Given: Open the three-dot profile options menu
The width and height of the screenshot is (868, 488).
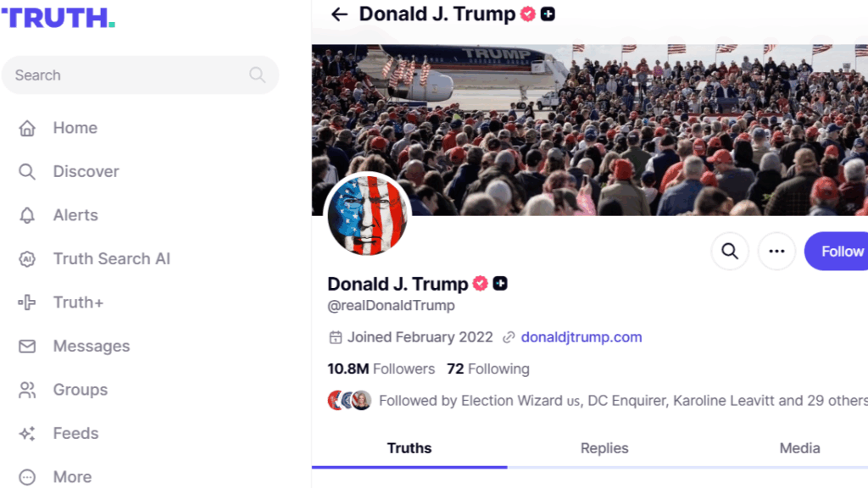Looking at the screenshot, I should tap(776, 251).
